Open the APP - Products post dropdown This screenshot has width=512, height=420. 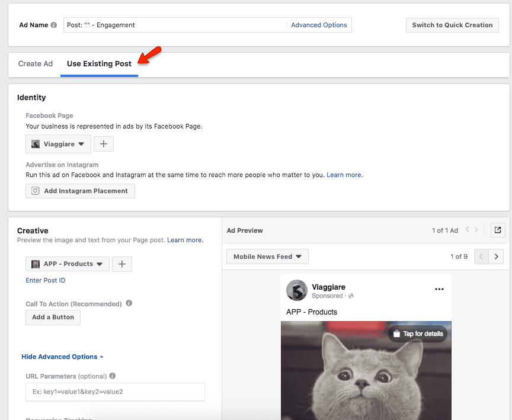68,264
